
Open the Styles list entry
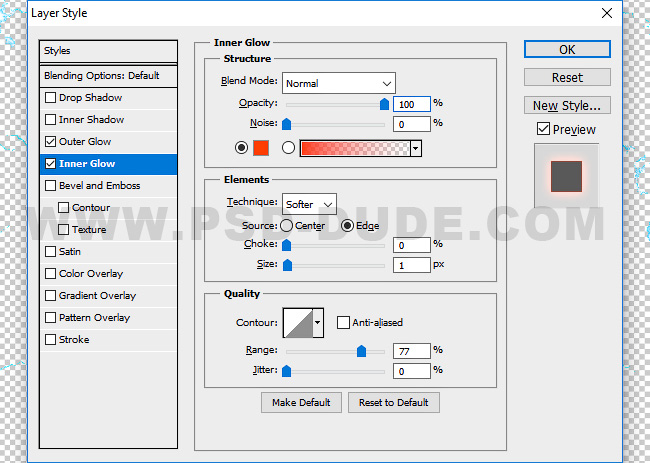coord(108,51)
